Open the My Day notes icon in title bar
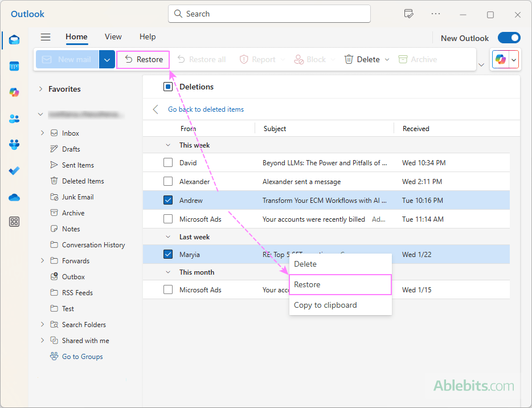Image resolution: width=532 pixels, height=408 pixels. (x=409, y=14)
